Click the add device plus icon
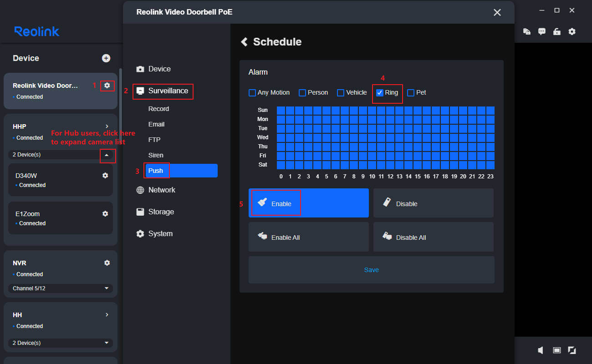Screen dimensions: 592x364 [x=106, y=58]
